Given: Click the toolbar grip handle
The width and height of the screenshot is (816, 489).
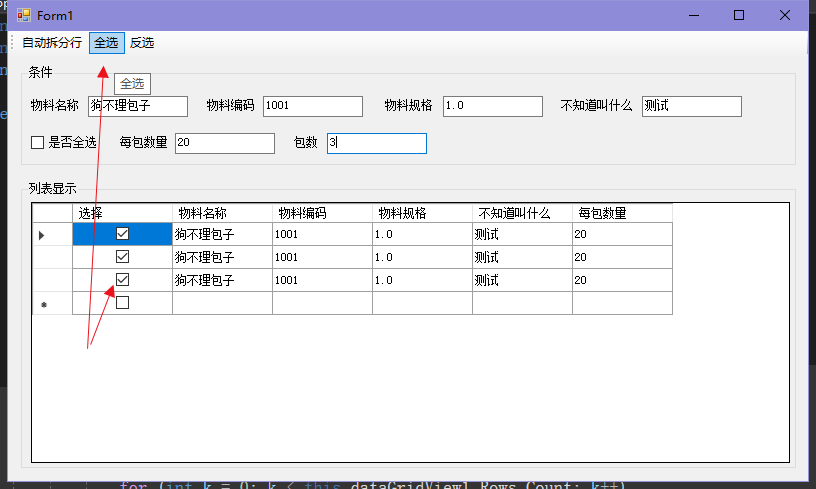Looking at the screenshot, I should click(x=12, y=43).
